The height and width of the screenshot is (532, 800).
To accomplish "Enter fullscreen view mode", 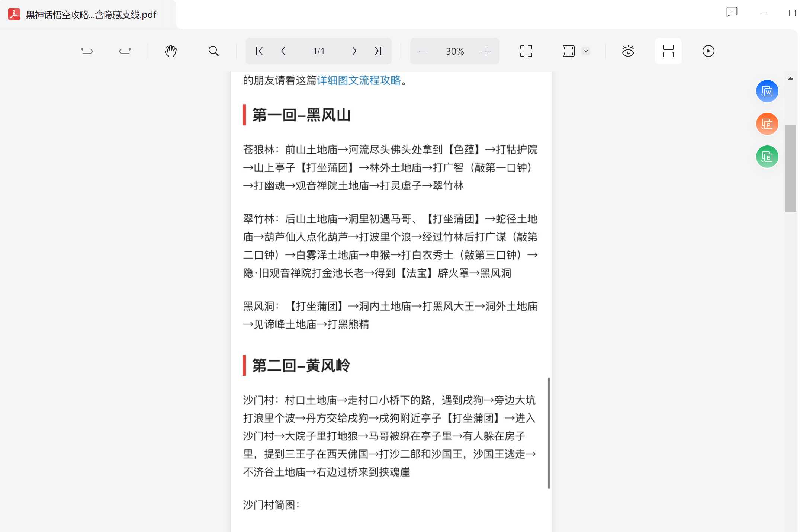I will coord(526,51).
